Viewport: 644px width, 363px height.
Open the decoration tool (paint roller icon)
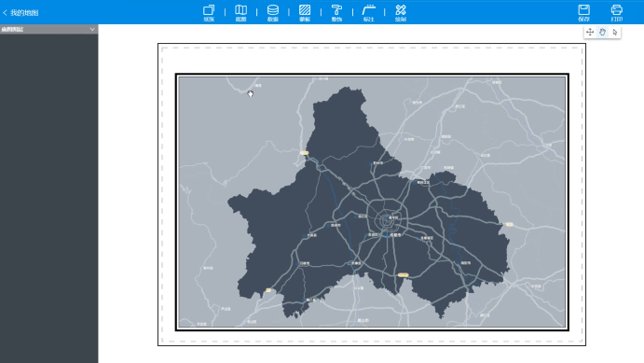coord(336,12)
